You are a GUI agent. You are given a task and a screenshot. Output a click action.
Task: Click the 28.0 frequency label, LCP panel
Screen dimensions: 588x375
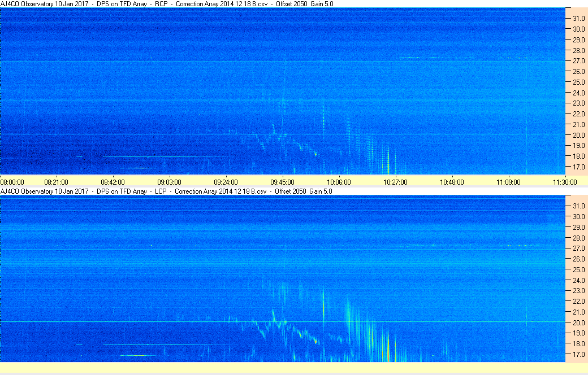pos(578,238)
